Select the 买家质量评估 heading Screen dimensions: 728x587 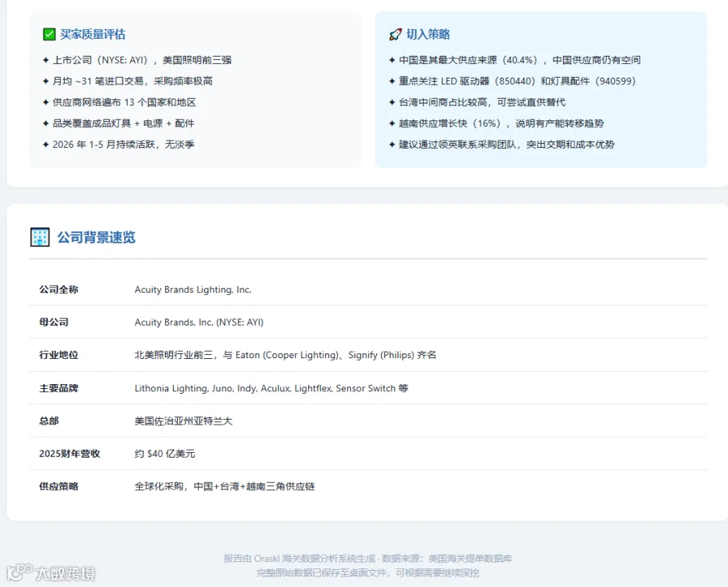pos(92,34)
